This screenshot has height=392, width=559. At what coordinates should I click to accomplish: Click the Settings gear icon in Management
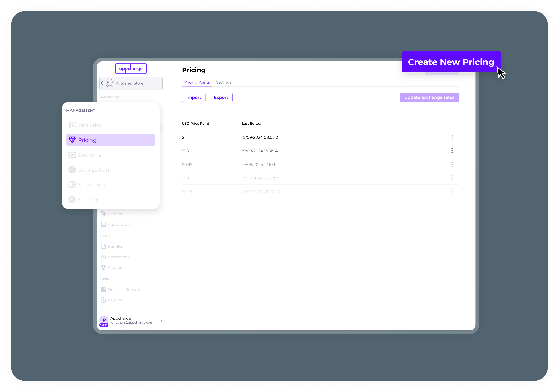click(72, 199)
